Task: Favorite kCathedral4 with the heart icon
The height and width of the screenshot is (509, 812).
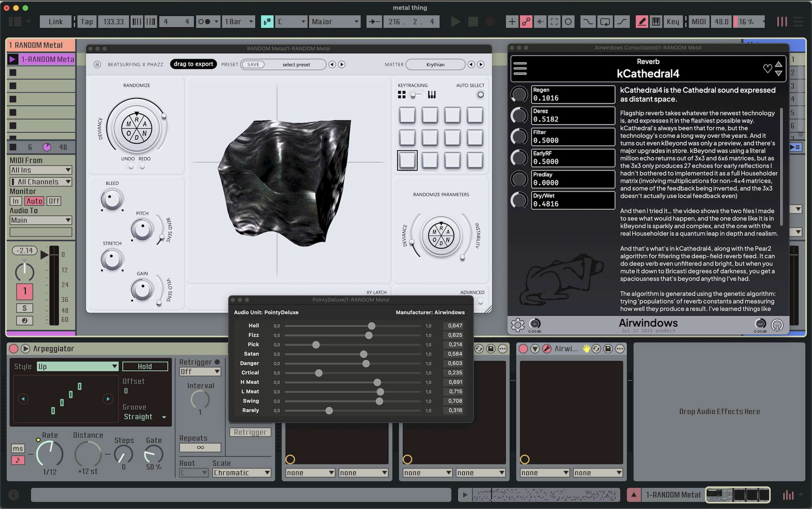Action: (x=767, y=68)
